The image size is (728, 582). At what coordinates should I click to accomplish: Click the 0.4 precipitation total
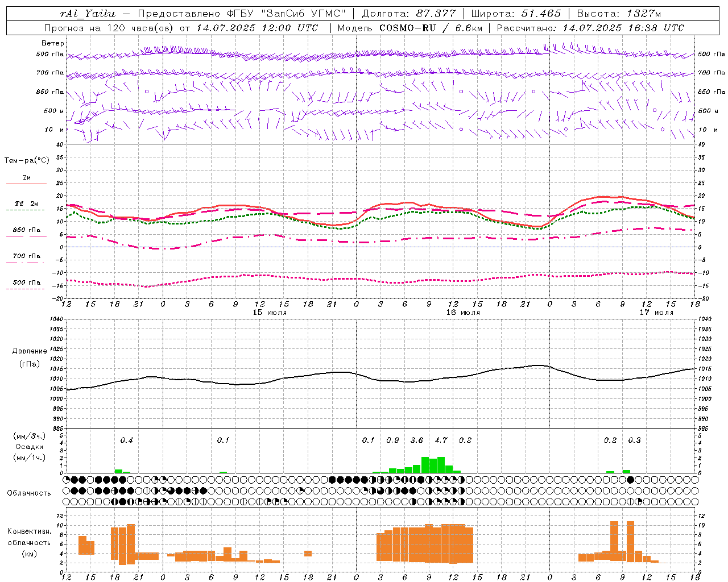pos(126,440)
